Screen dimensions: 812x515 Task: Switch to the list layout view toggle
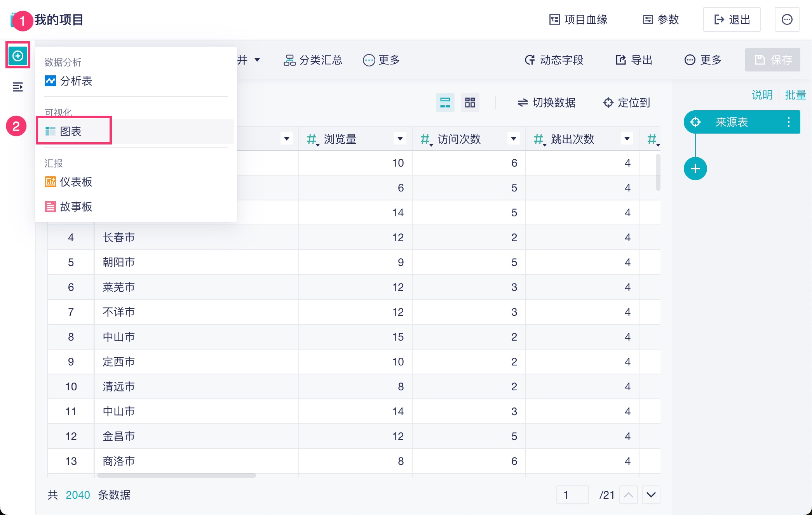pyautogui.click(x=445, y=103)
